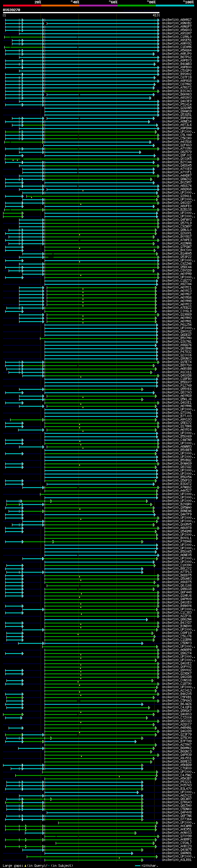Click sequence ID UniRef100_Q55YE6
Image resolution: width=197 pixels, height=868 pixels.
[x=177, y=389]
